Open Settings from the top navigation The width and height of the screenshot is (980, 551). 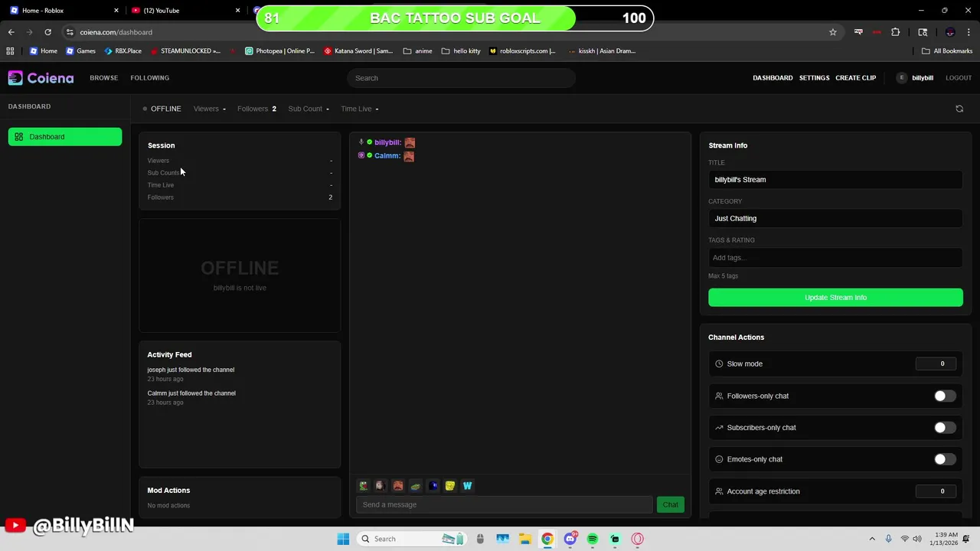click(x=814, y=78)
